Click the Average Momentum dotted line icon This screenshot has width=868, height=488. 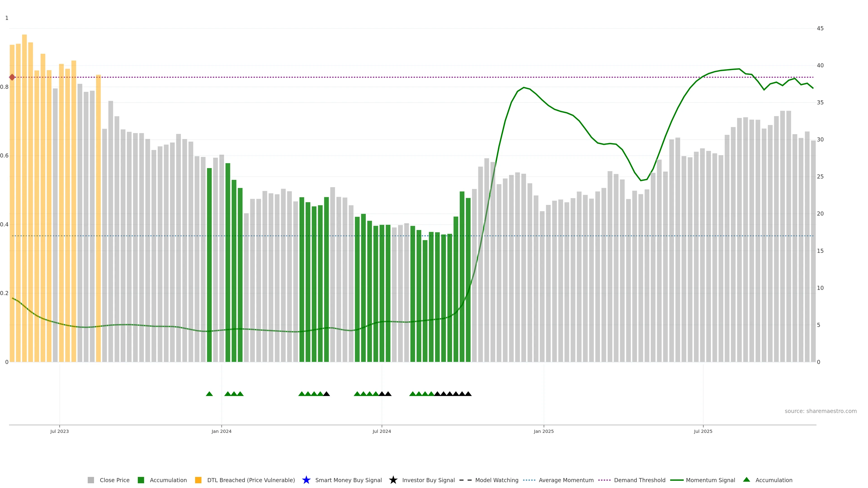[529, 480]
